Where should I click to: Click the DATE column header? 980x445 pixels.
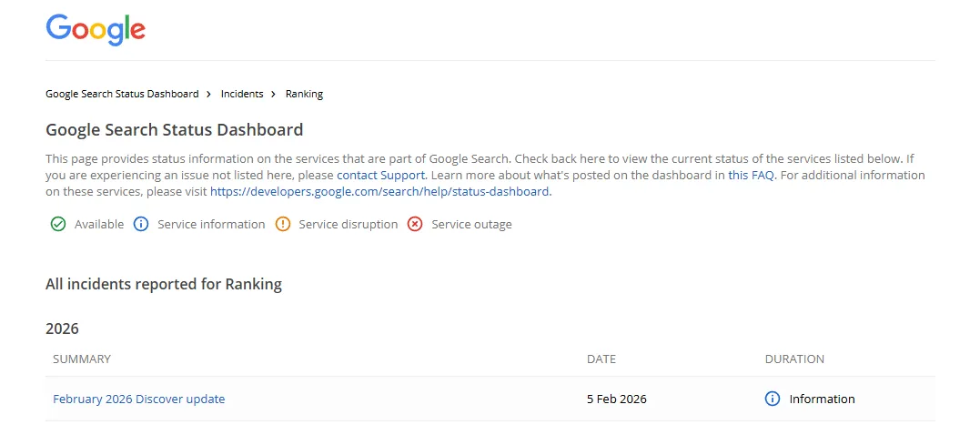[x=601, y=359]
